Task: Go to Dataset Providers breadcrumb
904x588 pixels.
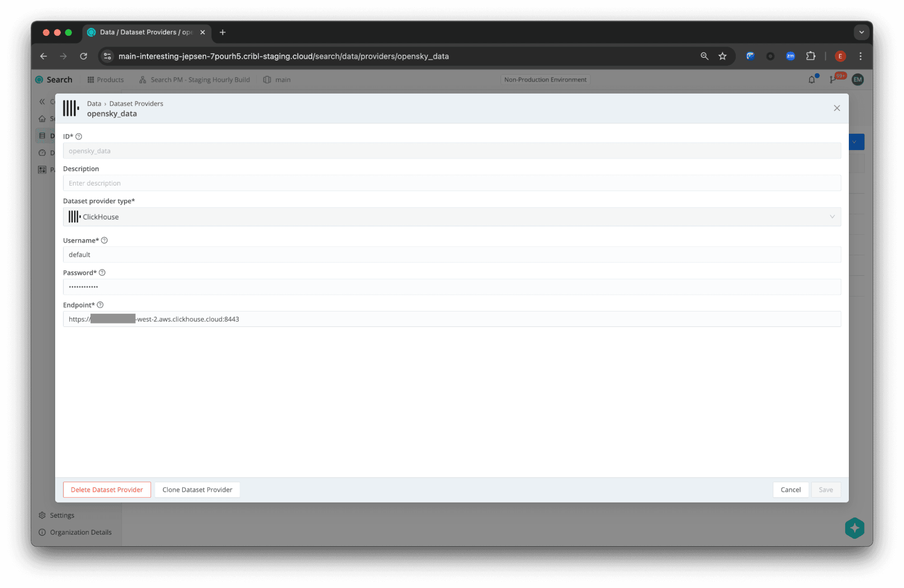Action: [x=136, y=103]
